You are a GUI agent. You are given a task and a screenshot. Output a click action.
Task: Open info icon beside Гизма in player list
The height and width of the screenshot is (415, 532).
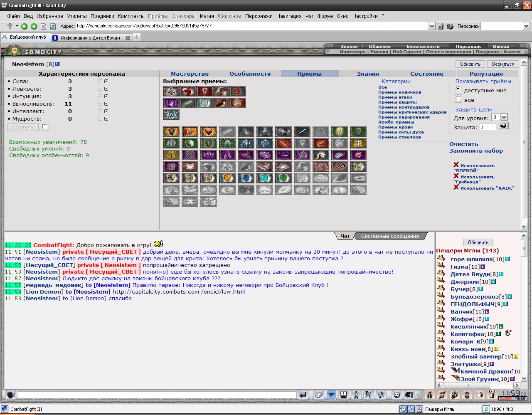click(483, 267)
